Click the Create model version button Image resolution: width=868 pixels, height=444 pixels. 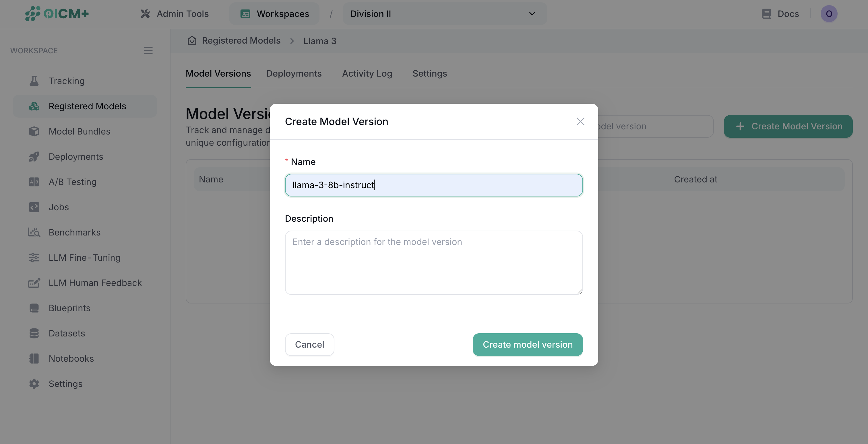click(527, 344)
